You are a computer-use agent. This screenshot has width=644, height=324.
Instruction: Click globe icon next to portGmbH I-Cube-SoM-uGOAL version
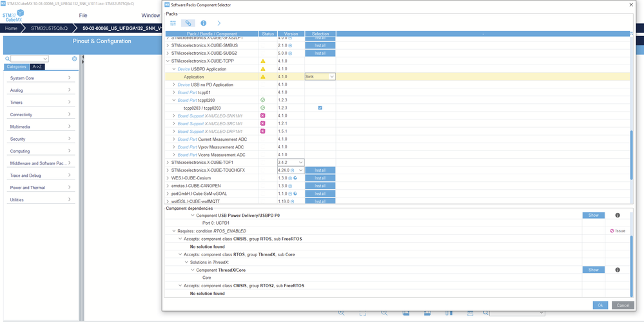point(296,194)
